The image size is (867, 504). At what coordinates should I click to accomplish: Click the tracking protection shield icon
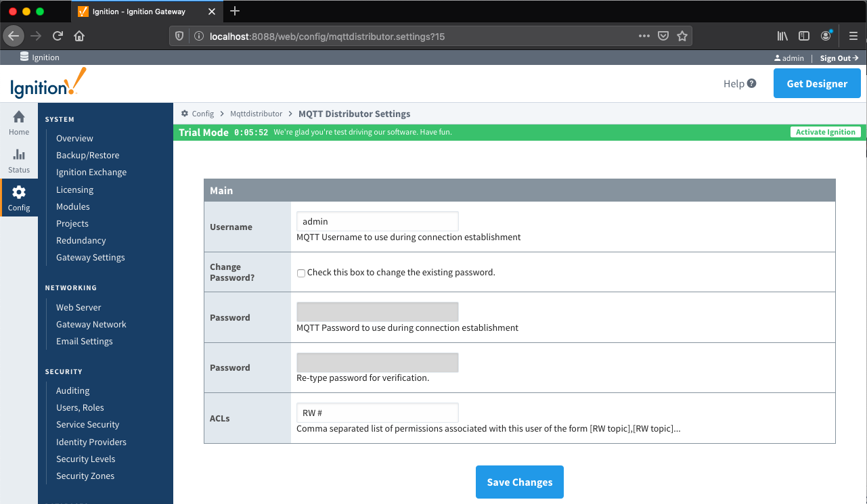pyautogui.click(x=179, y=36)
